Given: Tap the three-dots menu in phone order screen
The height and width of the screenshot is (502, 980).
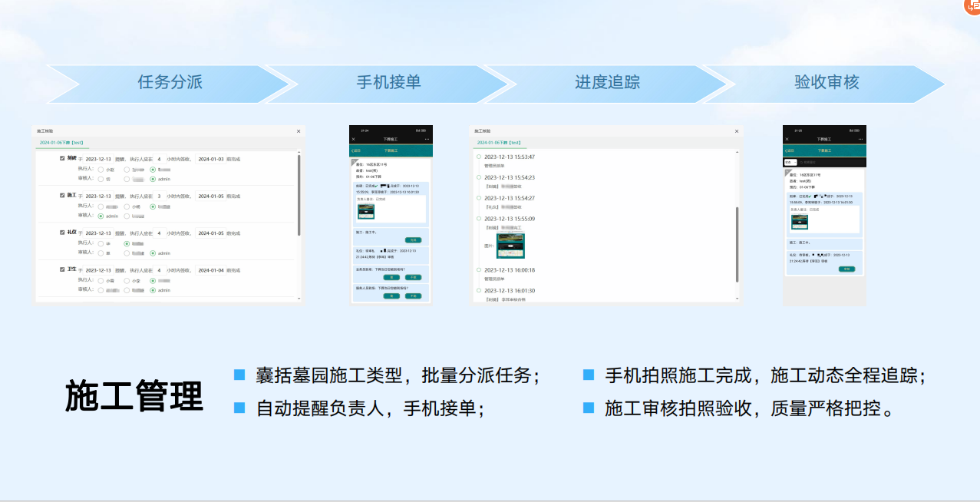Looking at the screenshot, I should (427, 139).
